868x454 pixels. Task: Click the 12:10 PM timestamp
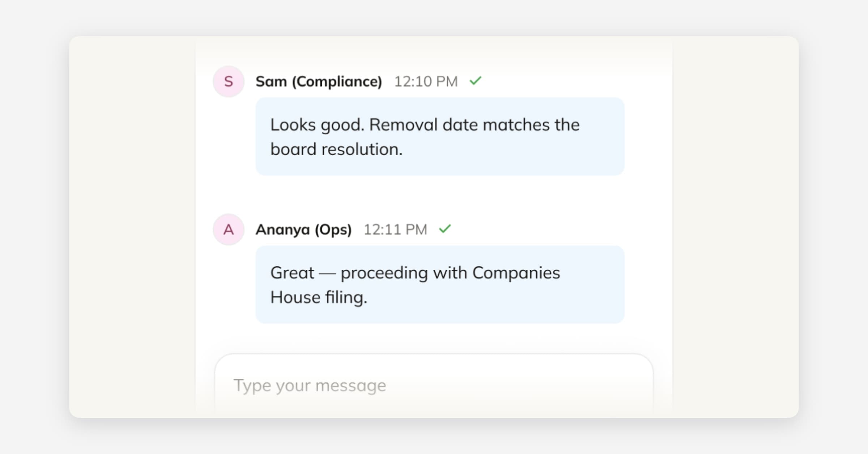pos(425,81)
